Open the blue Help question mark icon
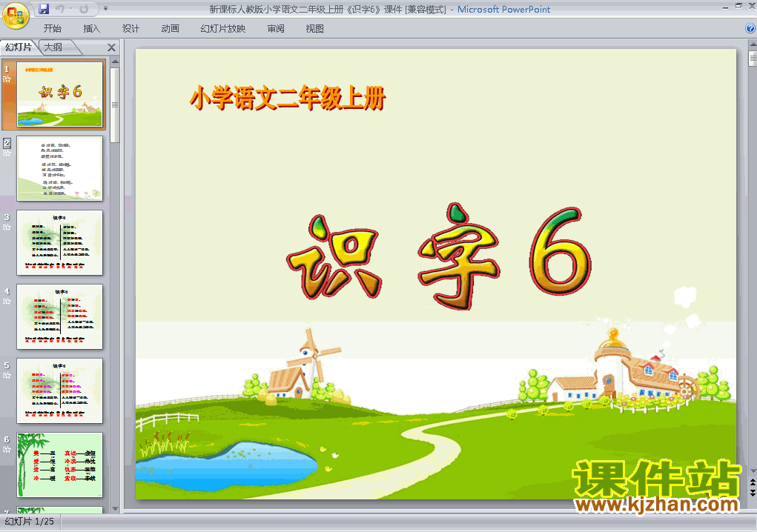This screenshot has height=532, width=757. pyautogui.click(x=750, y=28)
